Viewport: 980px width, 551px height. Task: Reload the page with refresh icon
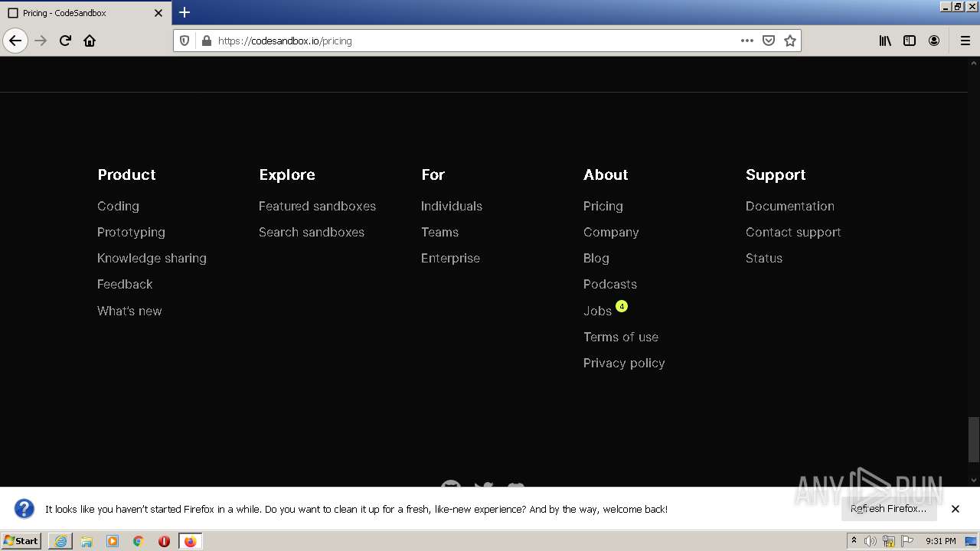(65, 41)
